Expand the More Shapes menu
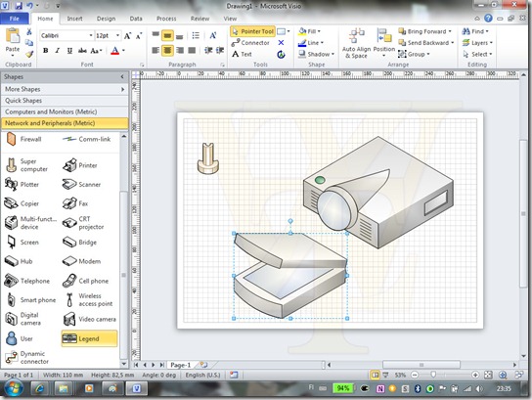532x400 pixels. [65, 89]
